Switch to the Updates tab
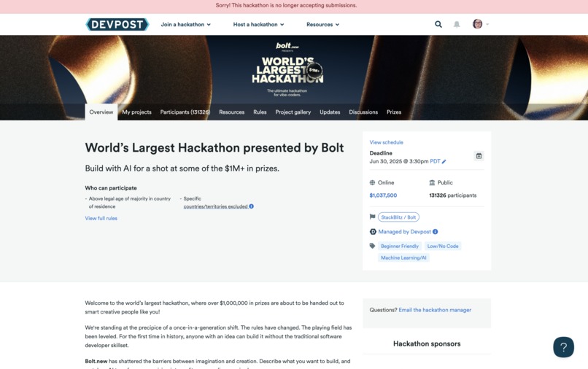This screenshot has height=369, width=588. click(330, 112)
